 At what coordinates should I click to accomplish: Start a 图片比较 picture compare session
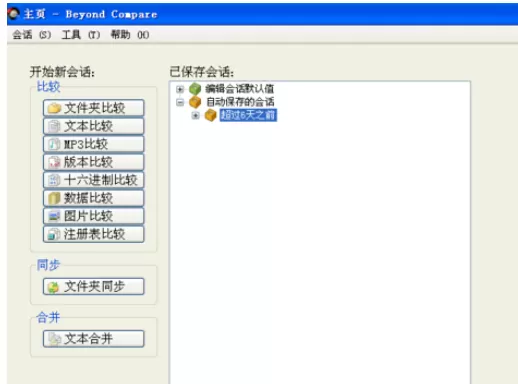coord(94,216)
